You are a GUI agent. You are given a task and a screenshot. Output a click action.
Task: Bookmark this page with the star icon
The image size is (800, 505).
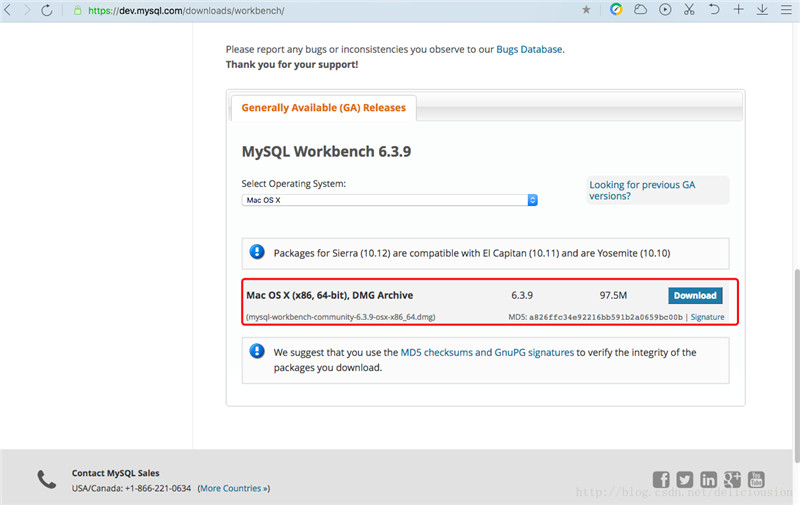point(586,10)
